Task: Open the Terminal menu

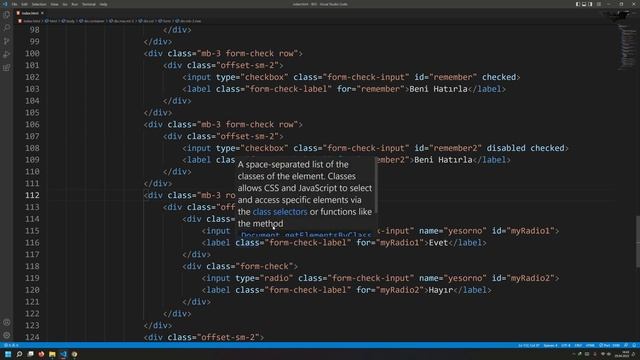Action: (x=89, y=4)
